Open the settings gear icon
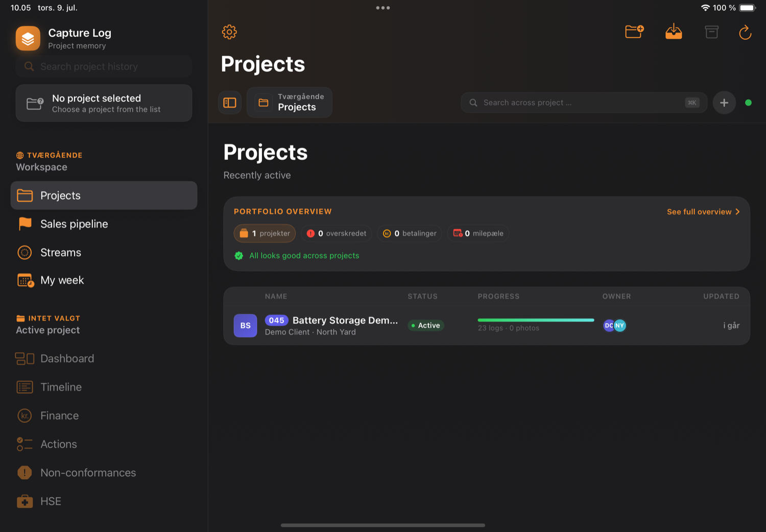This screenshot has width=766, height=532. coord(229,32)
